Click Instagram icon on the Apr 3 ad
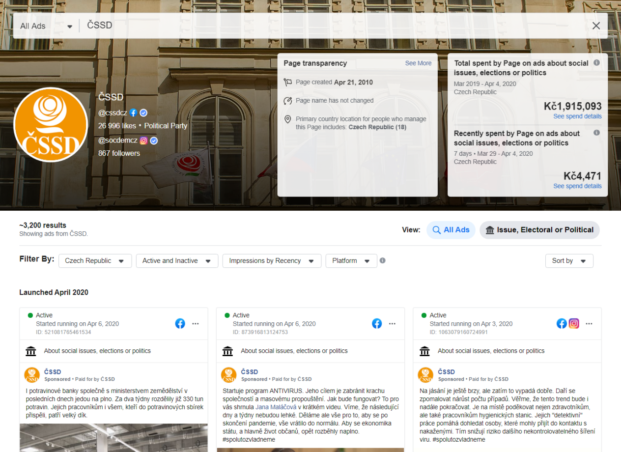Screen dimensions: 621x452 [574, 324]
